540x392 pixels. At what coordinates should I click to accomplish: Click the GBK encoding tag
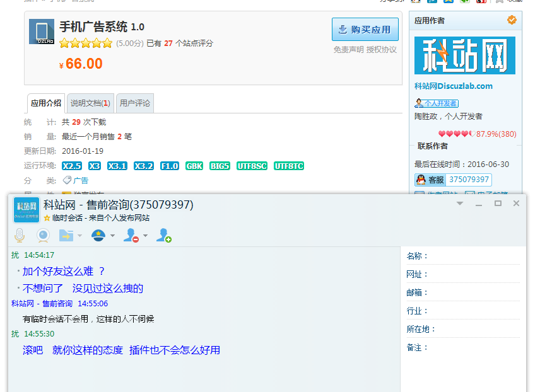(x=194, y=166)
